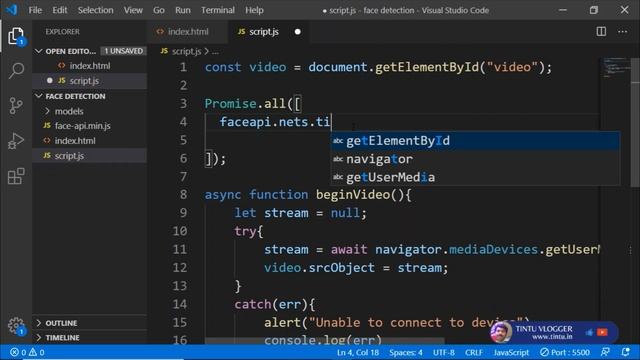Select script.js under Open Editors
Screen dimensions: 640x360
tap(90, 81)
